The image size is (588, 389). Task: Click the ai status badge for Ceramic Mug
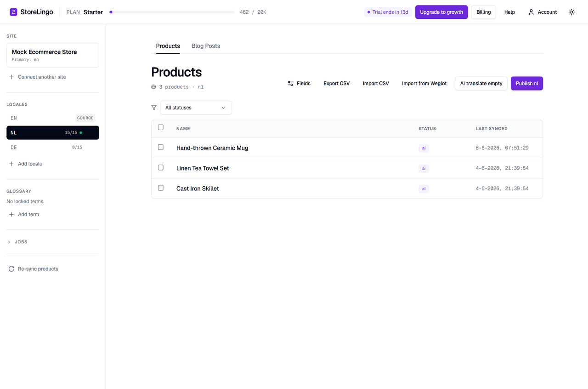pos(424,148)
